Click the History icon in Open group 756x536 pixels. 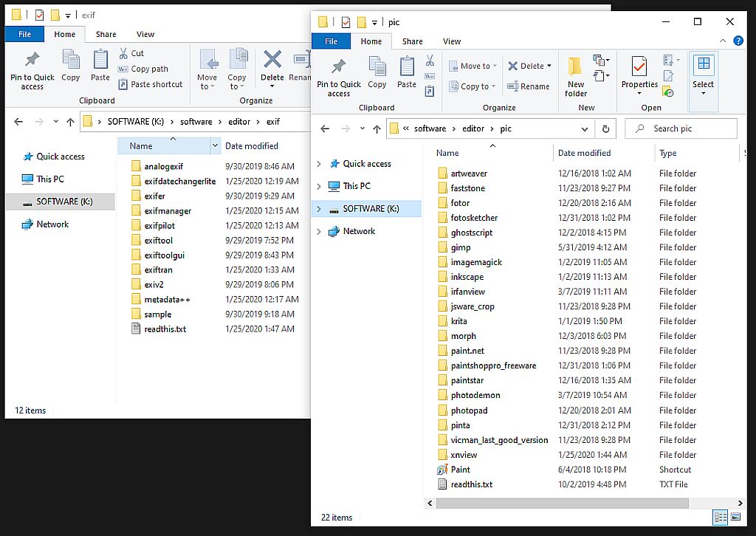coord(668,92)
